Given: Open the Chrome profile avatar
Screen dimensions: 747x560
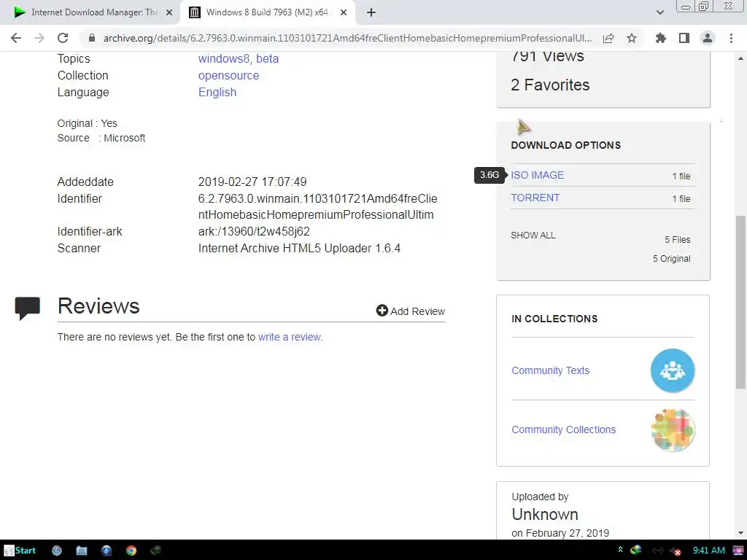Looking at the screenshot, I should 708,38.
